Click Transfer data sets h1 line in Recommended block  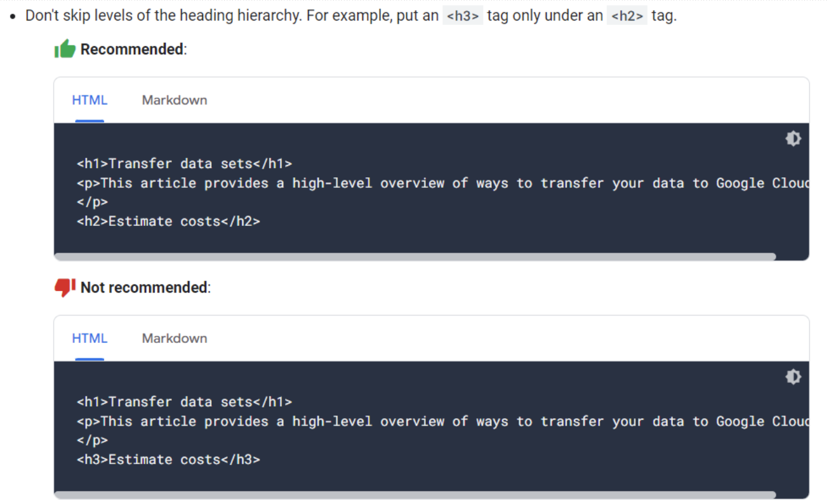click(x=184, y=164)
